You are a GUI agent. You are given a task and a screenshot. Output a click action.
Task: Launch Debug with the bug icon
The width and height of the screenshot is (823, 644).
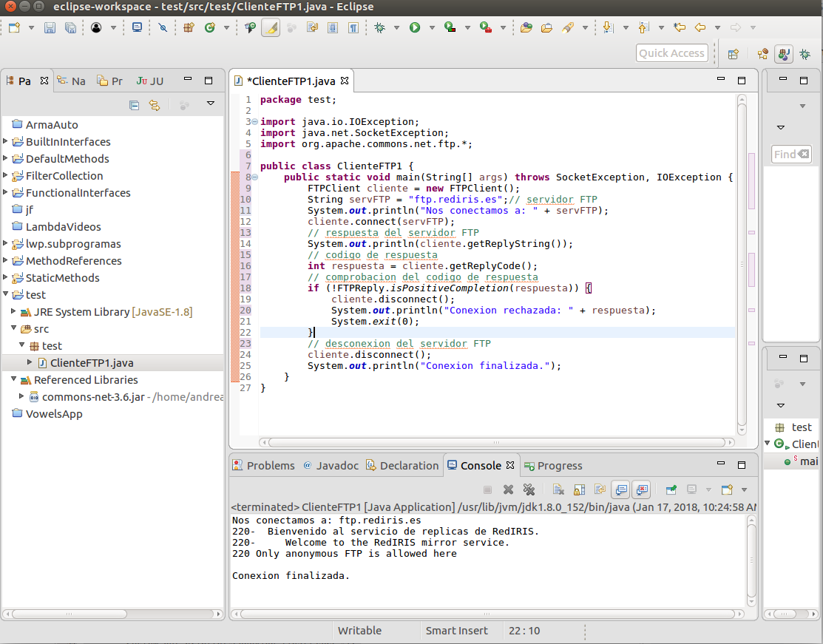[379, 27]
